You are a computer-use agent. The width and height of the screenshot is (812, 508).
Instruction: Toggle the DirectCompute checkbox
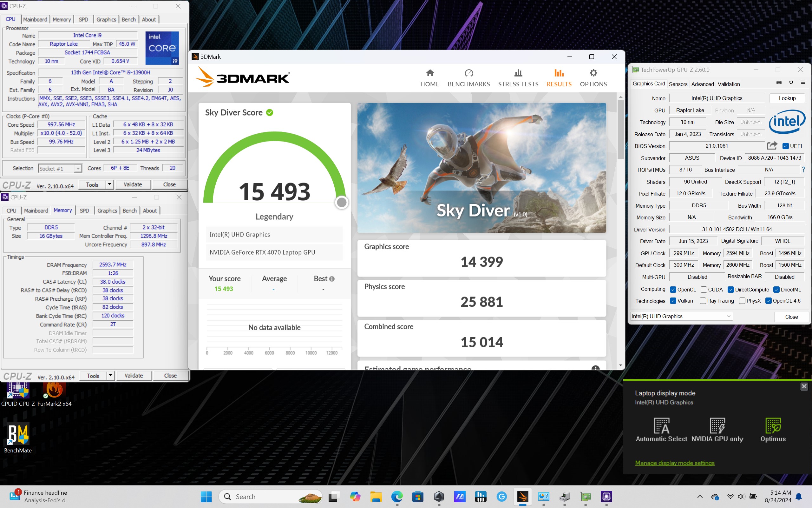pos(730,290)
